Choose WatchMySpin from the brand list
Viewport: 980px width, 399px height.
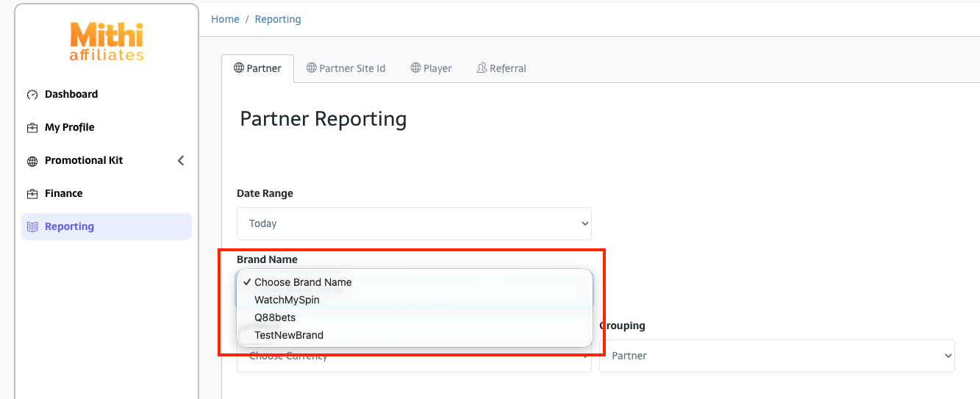[287, 300]
